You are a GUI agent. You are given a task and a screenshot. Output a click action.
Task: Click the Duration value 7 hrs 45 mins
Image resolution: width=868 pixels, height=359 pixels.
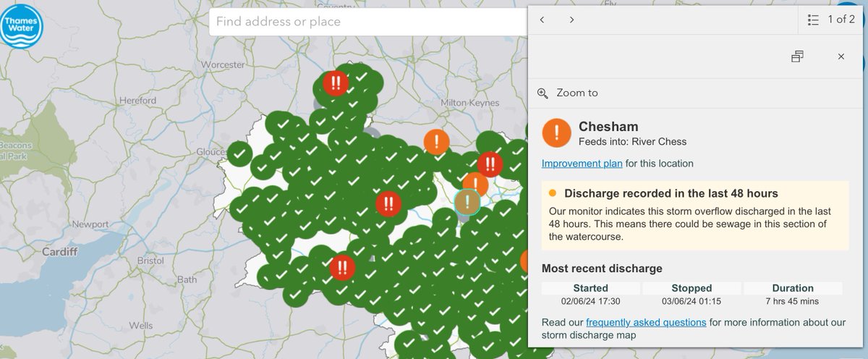(x=793, y=301)
